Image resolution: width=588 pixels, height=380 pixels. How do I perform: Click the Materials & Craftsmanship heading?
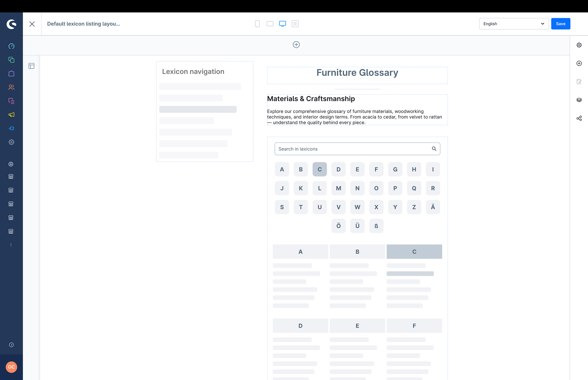coord(311,99)
